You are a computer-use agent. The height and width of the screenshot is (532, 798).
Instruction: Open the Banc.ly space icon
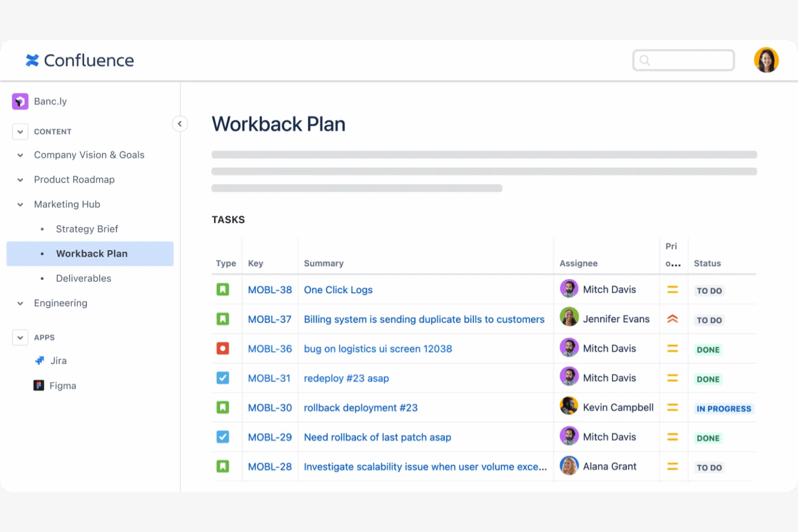click(x=19, y=101)
